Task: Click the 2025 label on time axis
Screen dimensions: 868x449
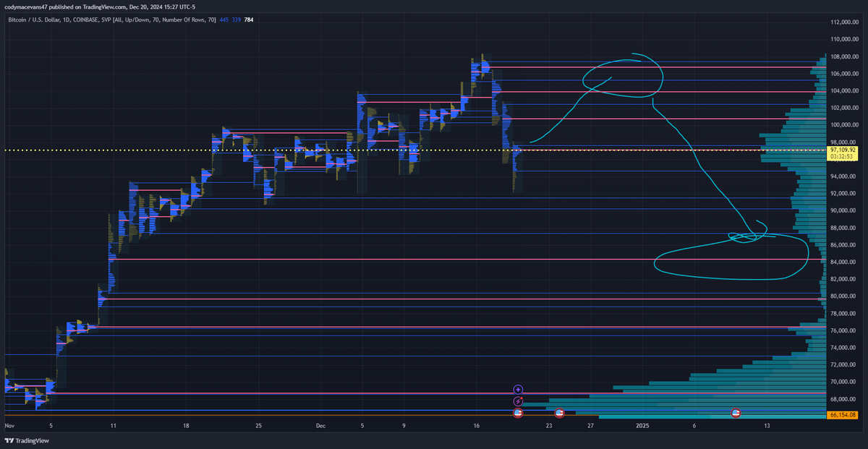Action: [643, 426]
